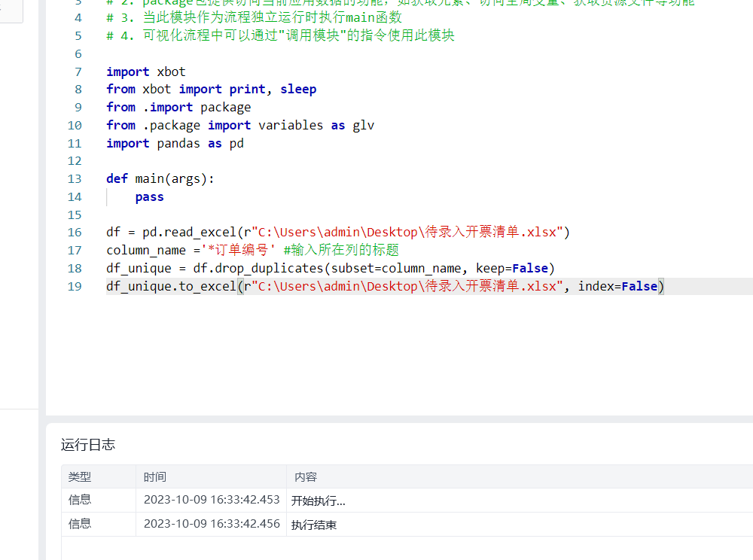Select the 开始执行... log entry
This screenshot has width=753, height=560.
click(319, 501)
